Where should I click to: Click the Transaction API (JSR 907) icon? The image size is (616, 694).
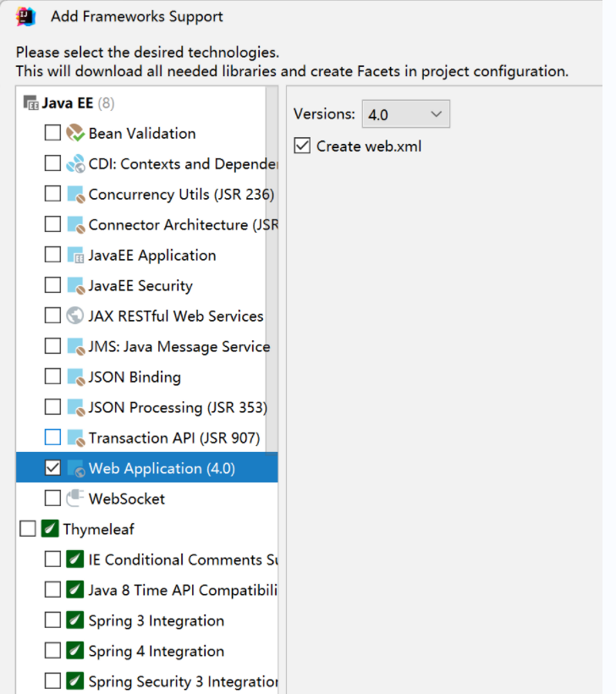(x=75, y=438)
